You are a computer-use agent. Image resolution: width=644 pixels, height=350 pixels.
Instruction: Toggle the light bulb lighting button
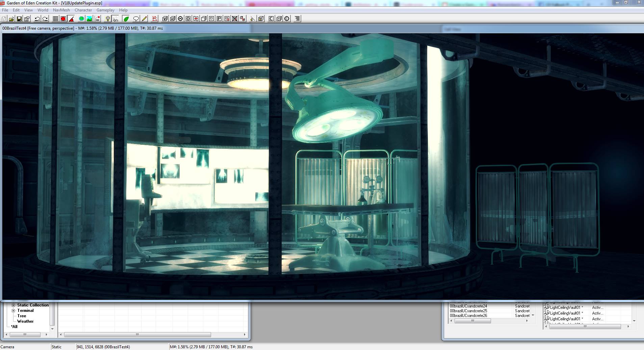coord(108,19)
